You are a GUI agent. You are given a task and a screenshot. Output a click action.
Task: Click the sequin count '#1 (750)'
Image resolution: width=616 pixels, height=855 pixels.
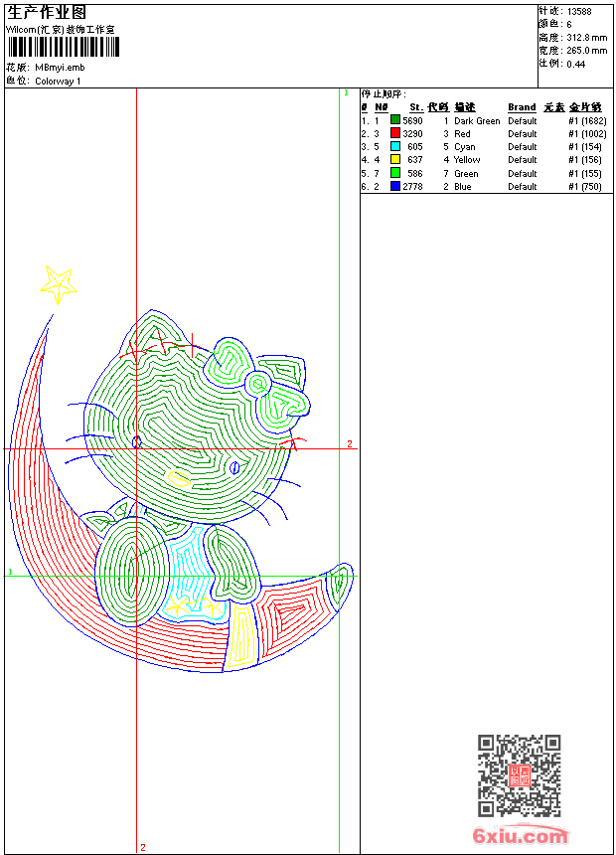pos(585,187)
